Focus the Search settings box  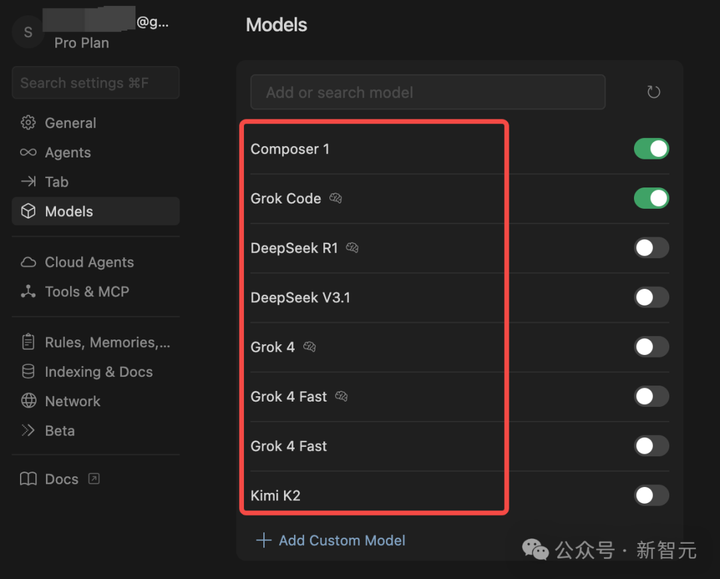coord(95,83)
